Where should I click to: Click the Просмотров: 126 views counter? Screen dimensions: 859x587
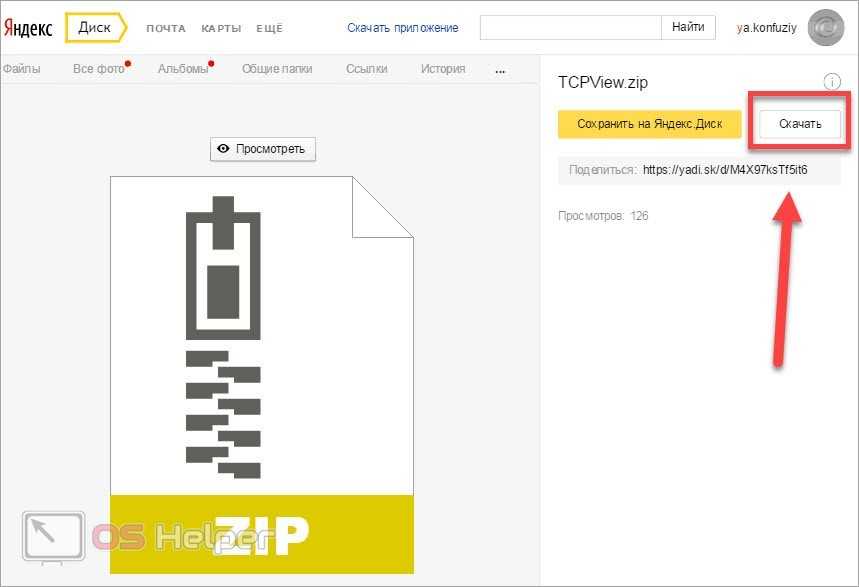click(603, 216)
